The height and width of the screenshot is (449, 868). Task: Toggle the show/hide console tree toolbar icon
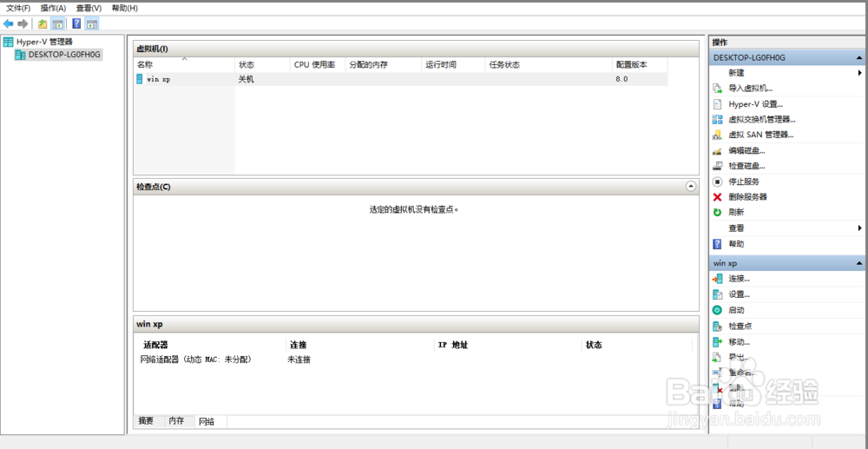coord(57,23)
